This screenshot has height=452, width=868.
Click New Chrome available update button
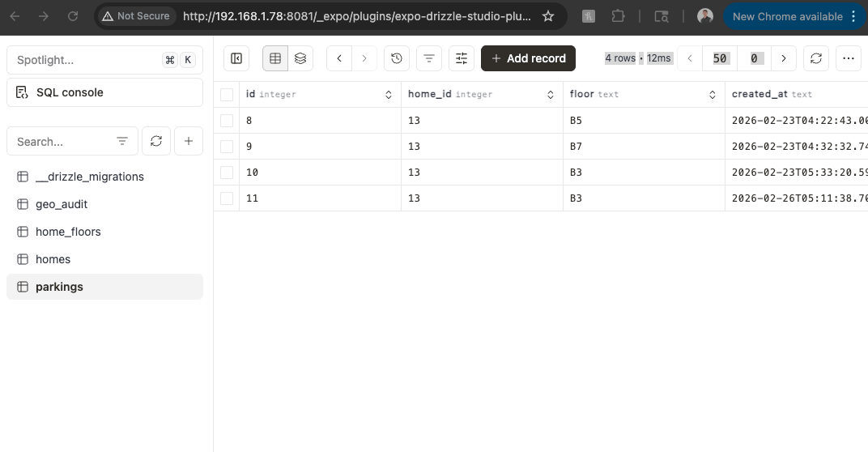point(794,17)
